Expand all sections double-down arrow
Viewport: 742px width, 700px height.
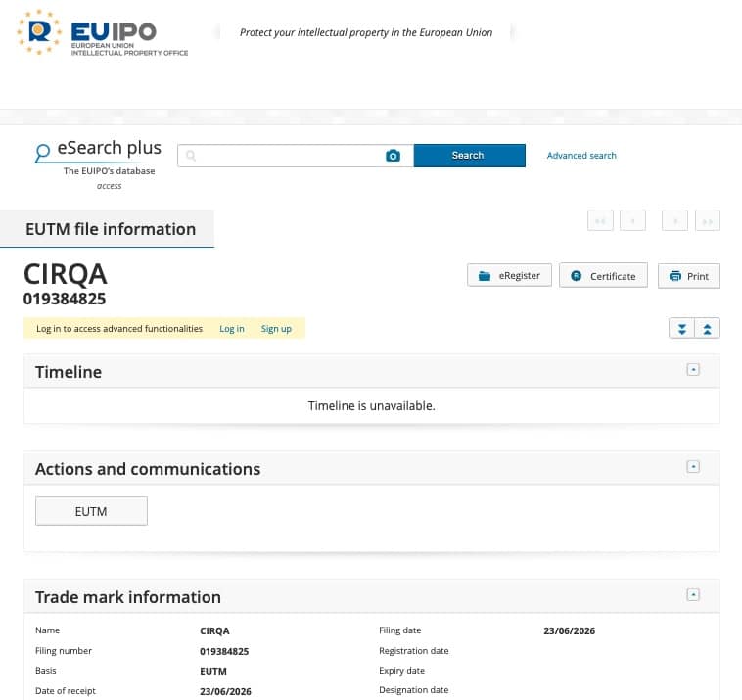[682, 329]
